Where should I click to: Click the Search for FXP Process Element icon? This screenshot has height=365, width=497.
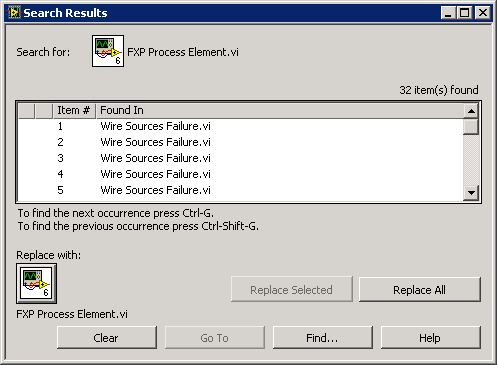click(108, 51)
